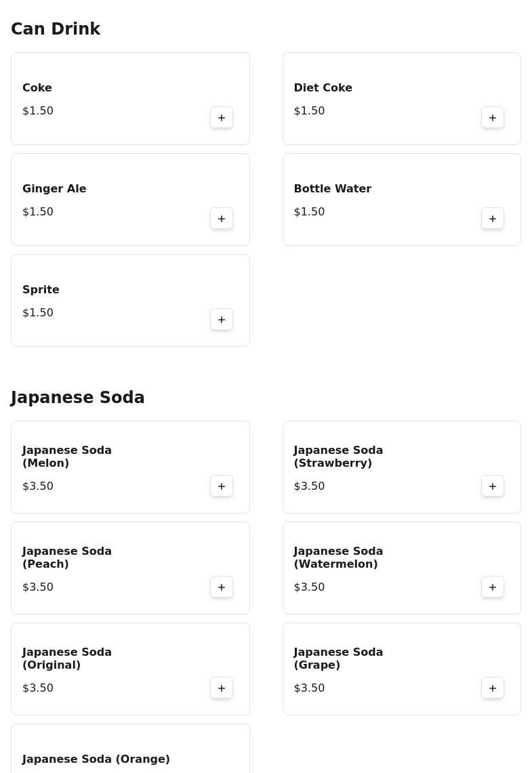
Task: Click the Japanese Soda section heading
Action: [x=78, y=398]
